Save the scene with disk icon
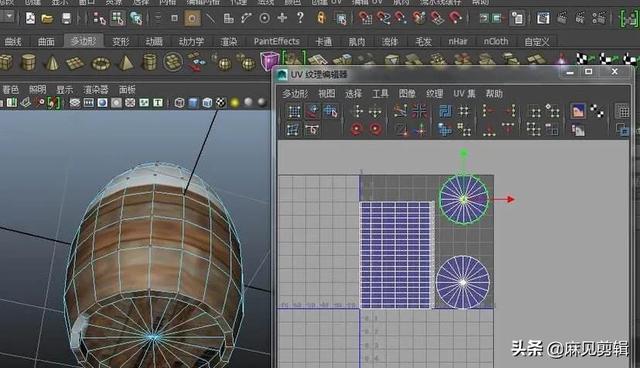The height and width of the screenshot is (368, 640). (66, 18)
